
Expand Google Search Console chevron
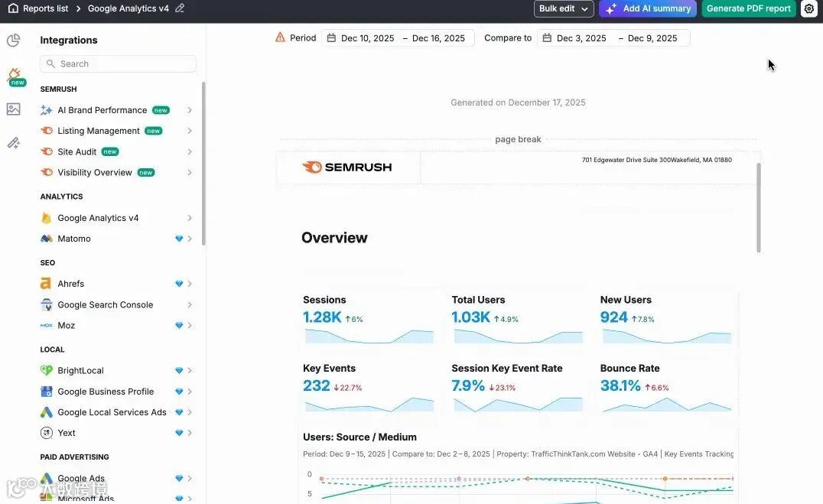point(190,304)
